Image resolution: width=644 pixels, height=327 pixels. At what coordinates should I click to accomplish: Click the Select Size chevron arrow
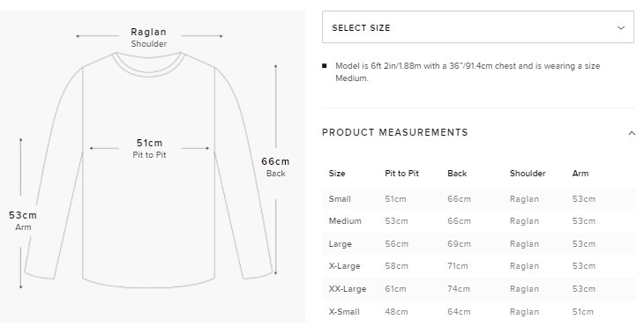pos(620,28)
